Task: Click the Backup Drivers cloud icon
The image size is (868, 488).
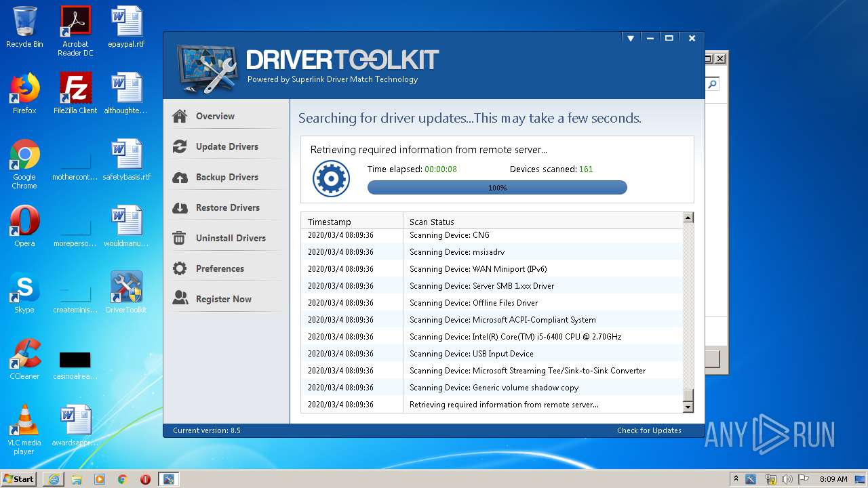Action: pos(180,177)
